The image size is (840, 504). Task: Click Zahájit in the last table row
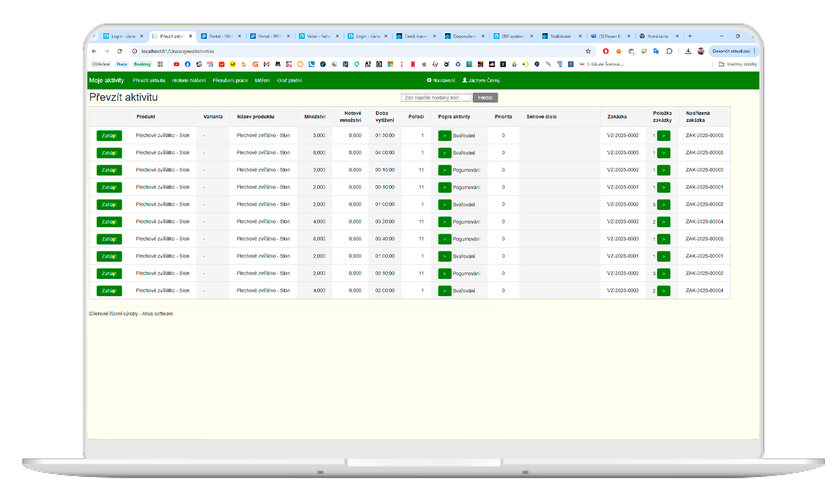coord(109,291)
